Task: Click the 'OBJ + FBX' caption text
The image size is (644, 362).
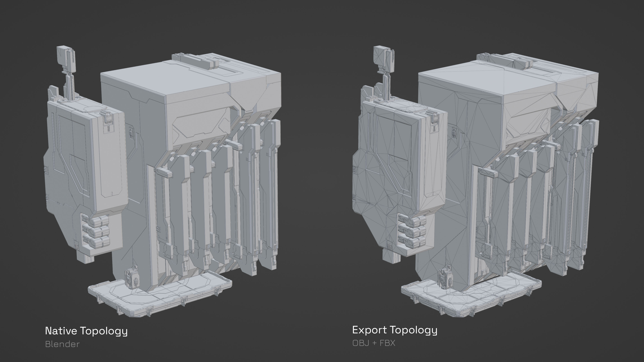Action: [x=374, y=343]
